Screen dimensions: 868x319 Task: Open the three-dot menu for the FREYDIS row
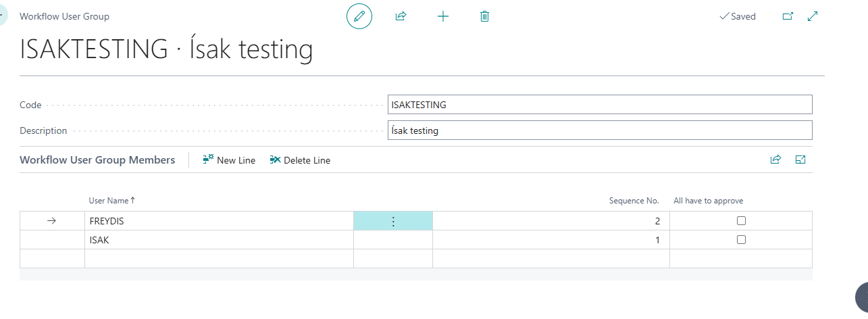coord(393,221)
